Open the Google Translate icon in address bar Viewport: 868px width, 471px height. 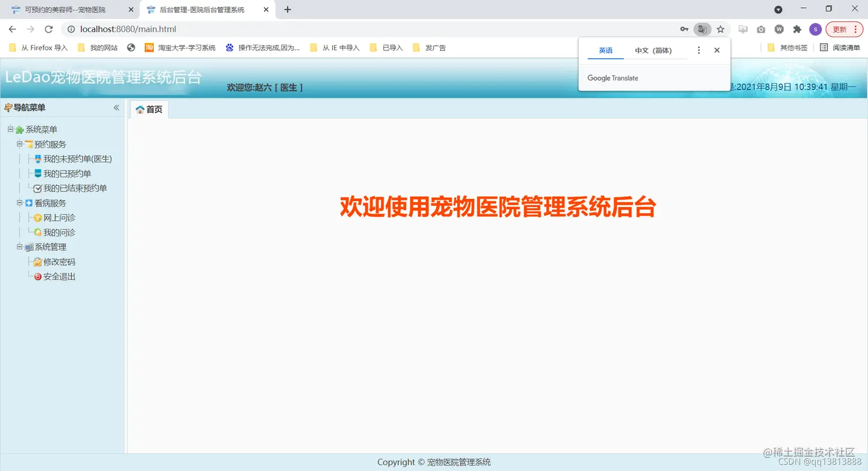[x=703, y=29]
